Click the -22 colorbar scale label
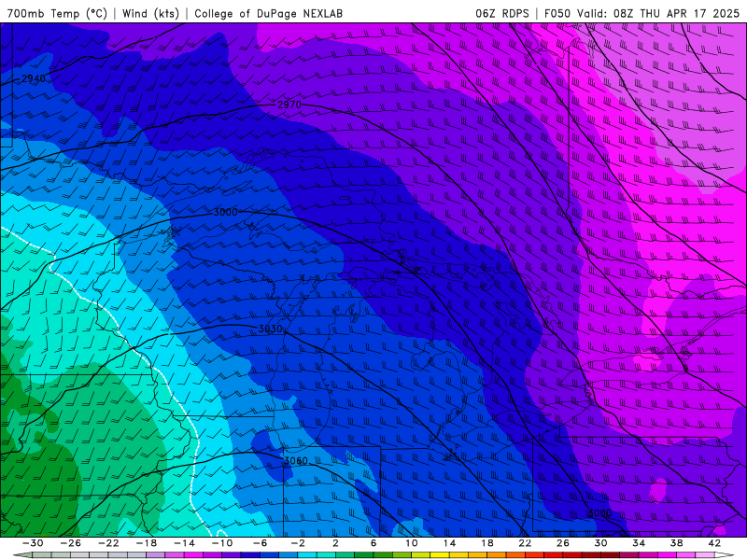This screenshot has width=747, height=560. coord(108,543)
